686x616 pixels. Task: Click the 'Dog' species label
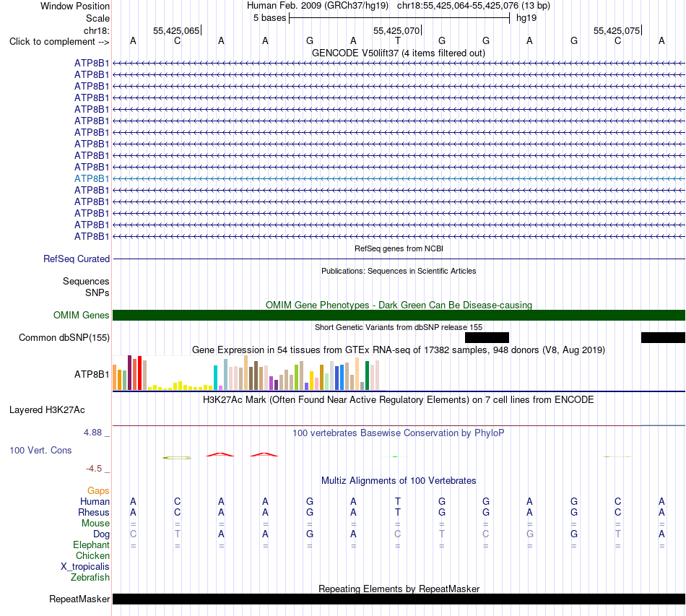[x=101, y=534]
